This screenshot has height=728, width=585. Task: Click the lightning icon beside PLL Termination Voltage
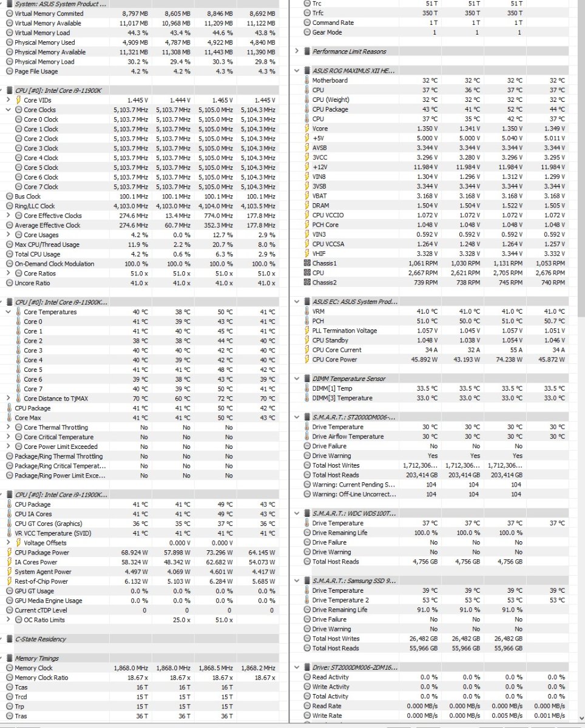point(306,331)
